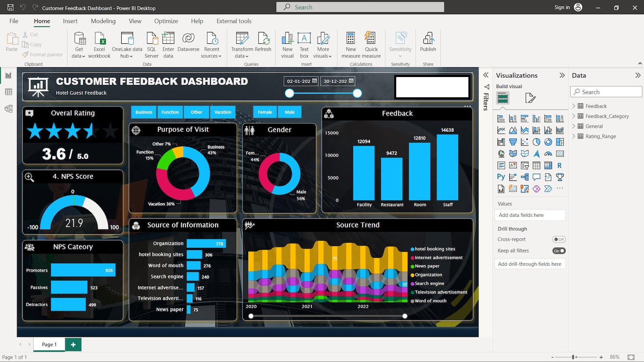
Task: Expand the Rating_Range table
Action: click(574, 136)
